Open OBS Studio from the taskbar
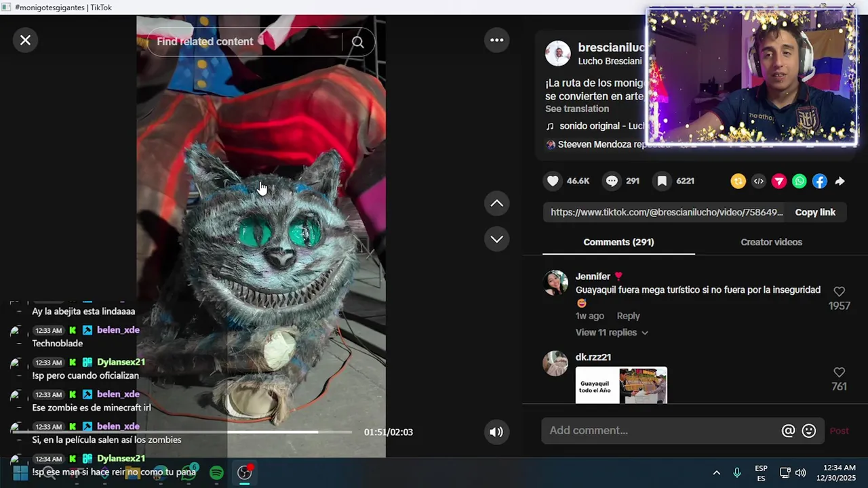Viewport: 868px width, 488px height. [244, 472]
